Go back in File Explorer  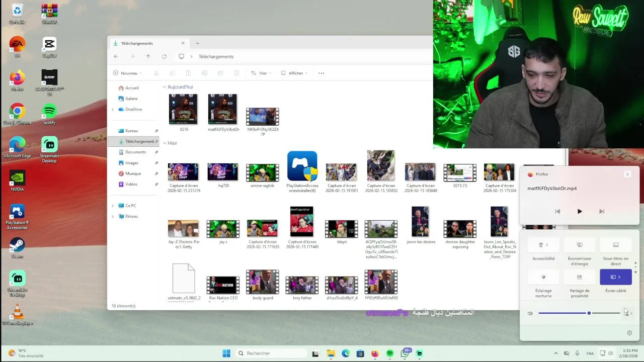pos(116,56)
